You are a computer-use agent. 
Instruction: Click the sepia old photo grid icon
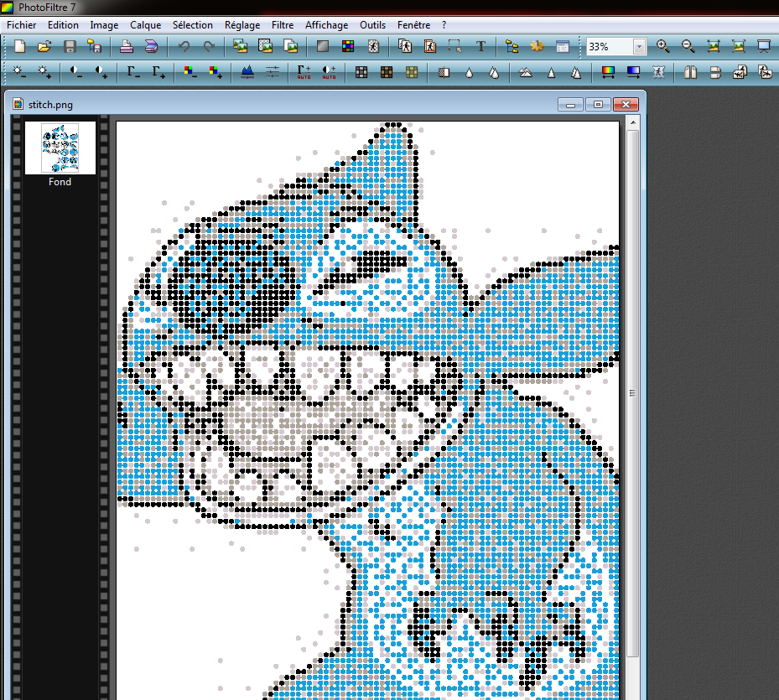click(x=387, y=73)
